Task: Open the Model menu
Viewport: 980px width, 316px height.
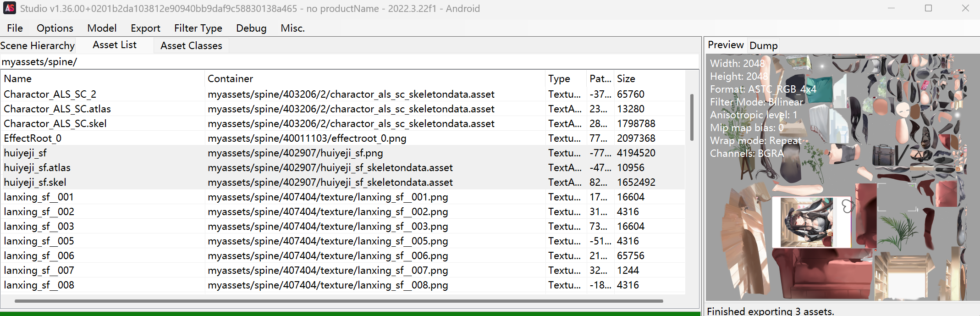Action: [102, 28]
